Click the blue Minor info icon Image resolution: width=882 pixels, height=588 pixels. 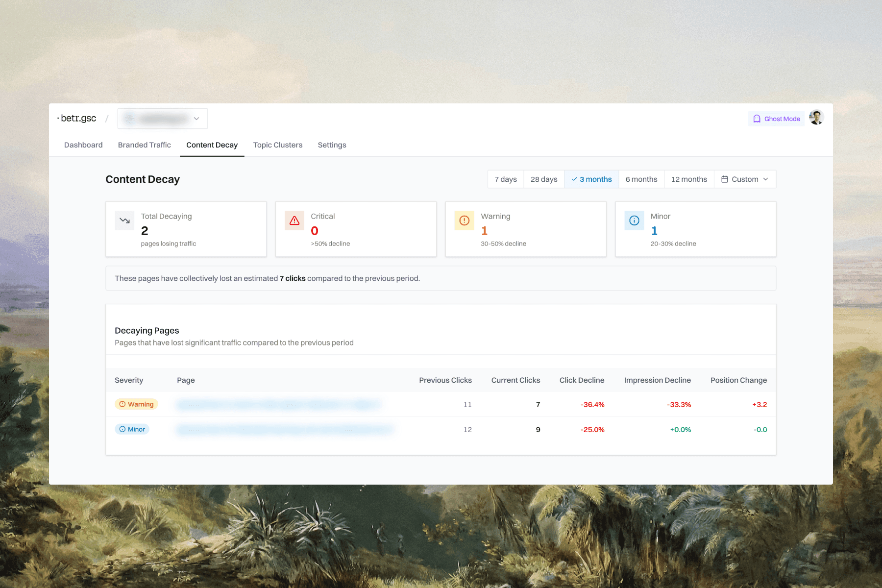pos(634,220)
